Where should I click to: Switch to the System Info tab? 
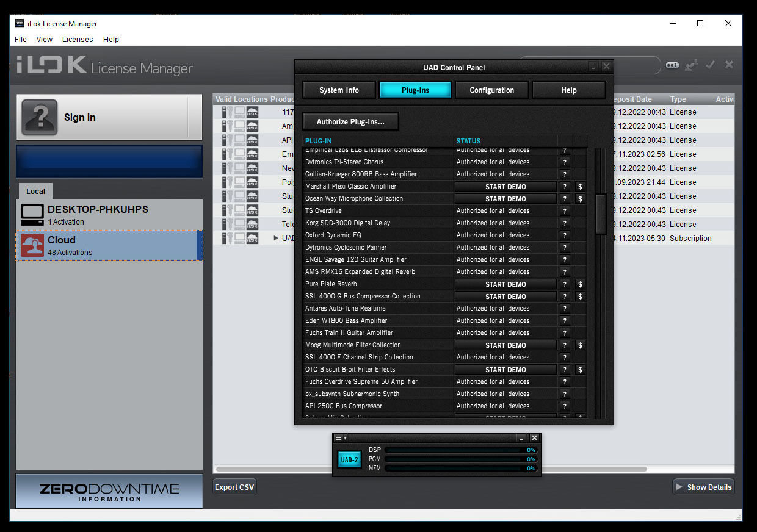click(x=339, y=90)
